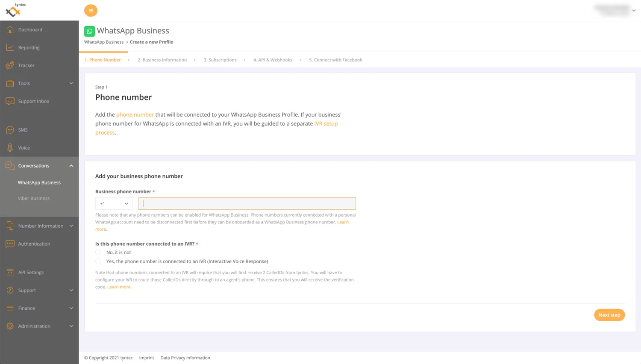Click the Conversations chat bubbles icon
The image size is (641, 364).
click(10, 166)
